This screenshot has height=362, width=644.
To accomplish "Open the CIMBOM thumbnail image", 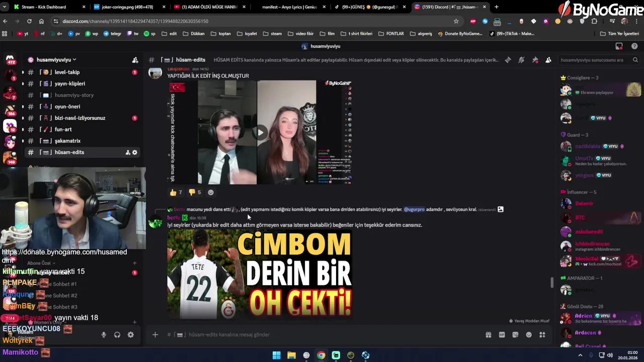I will pyautogui.click(x=260, y=275).
